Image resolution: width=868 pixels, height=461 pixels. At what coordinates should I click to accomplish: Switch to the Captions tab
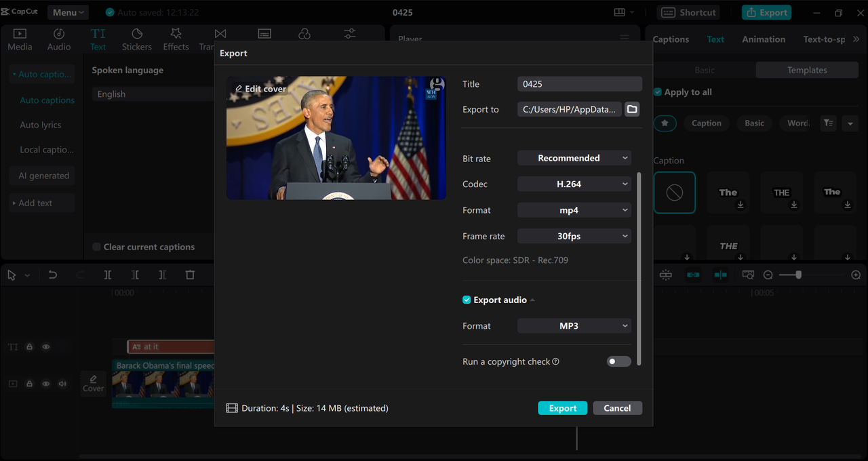[671, 39]
